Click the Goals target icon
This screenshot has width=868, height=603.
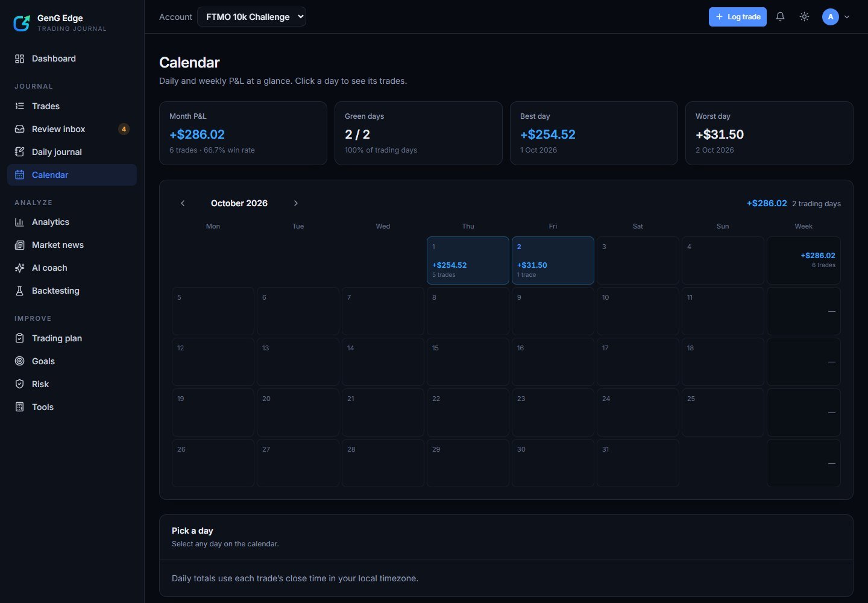(x=19, y=361)
